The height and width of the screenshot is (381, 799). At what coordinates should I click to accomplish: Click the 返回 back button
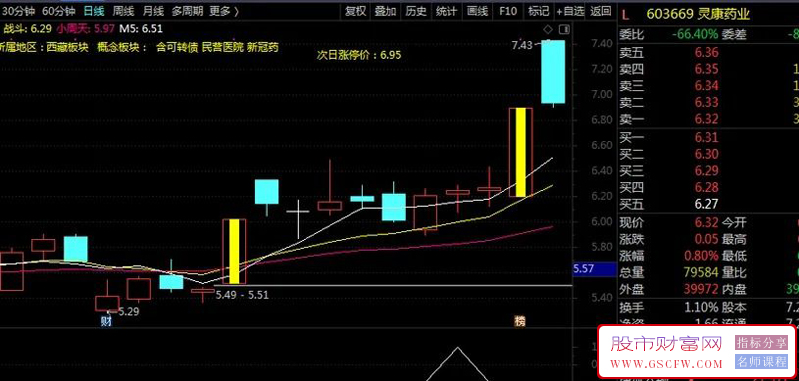coord(601,11)
